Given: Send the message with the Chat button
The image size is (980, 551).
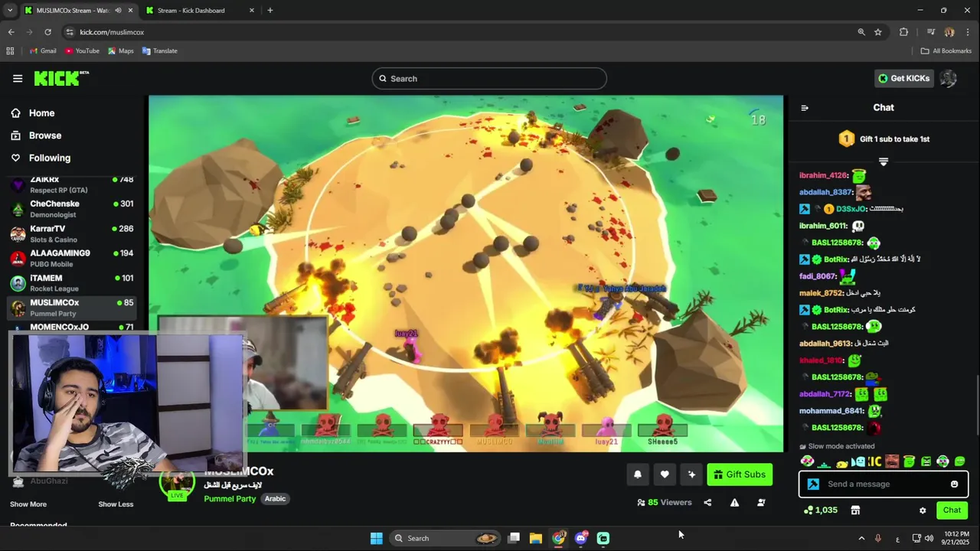Looking at the screenshot, I should (x=952, y=510).
